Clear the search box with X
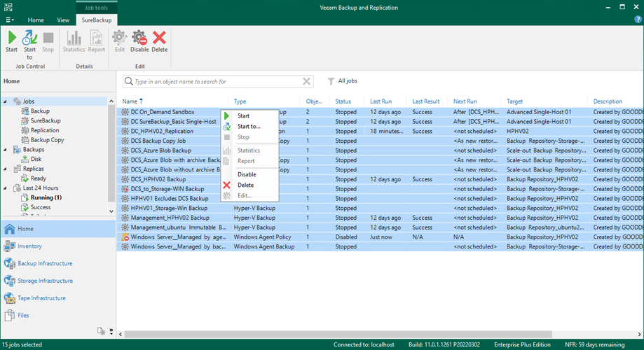This screenshot has width=644, height=350. [x=306, y=81]
